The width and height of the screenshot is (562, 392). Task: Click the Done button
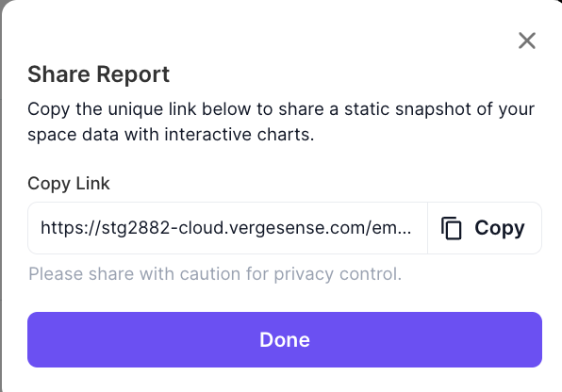[x=285, y=339]
